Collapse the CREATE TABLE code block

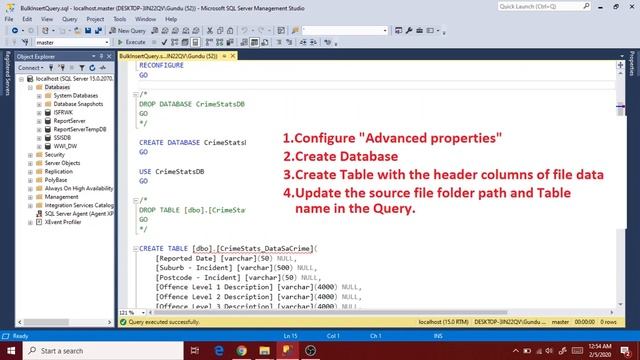(x=135, y=249)
